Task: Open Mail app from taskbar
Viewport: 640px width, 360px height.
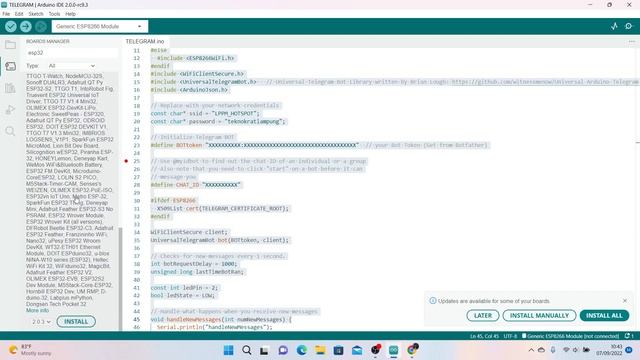Action: click(x=357, y=350)
